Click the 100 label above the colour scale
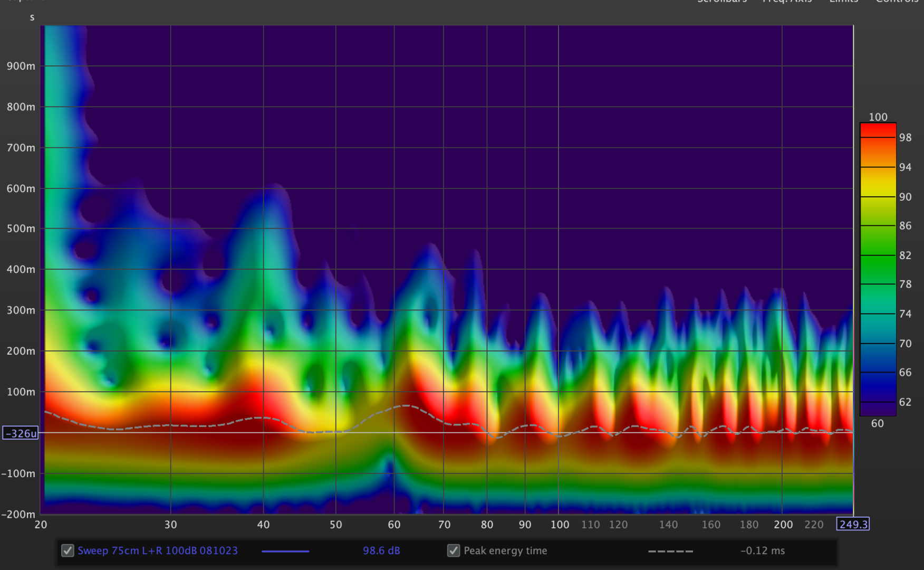 (x=878, y=117)
